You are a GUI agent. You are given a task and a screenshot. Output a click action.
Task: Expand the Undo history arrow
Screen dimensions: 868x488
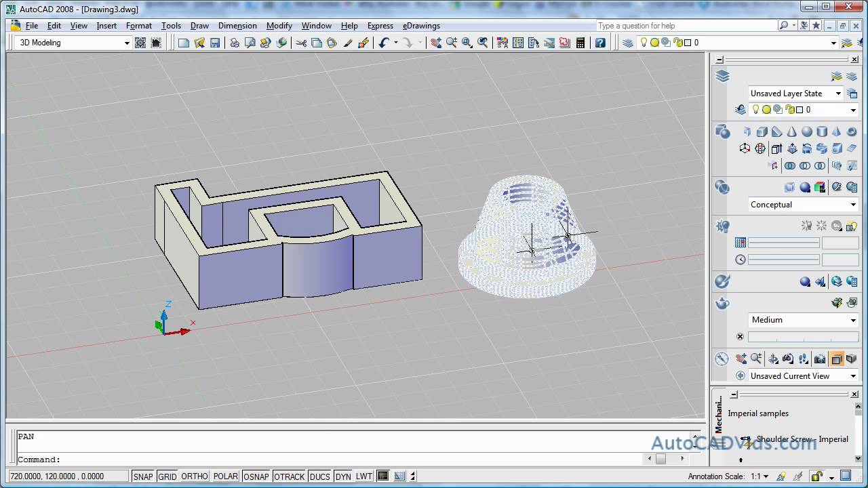pyautogui.click(x=395, y=43)
